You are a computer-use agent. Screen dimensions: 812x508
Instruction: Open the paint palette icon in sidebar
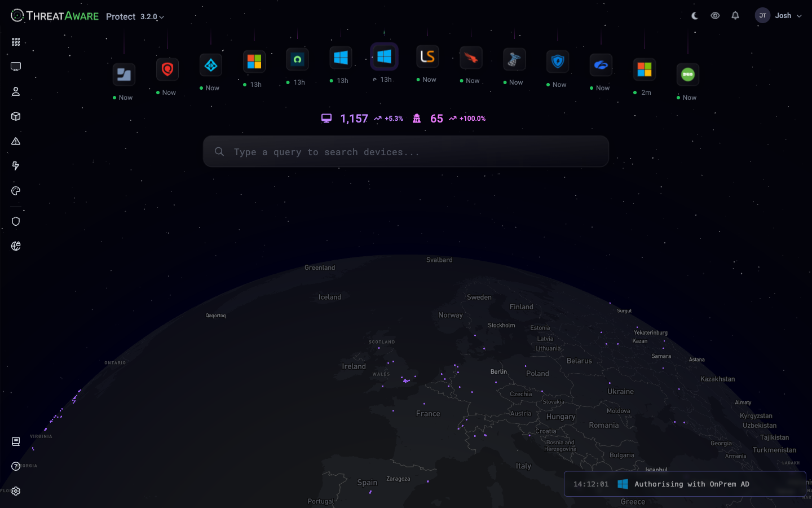click(16, 191)
